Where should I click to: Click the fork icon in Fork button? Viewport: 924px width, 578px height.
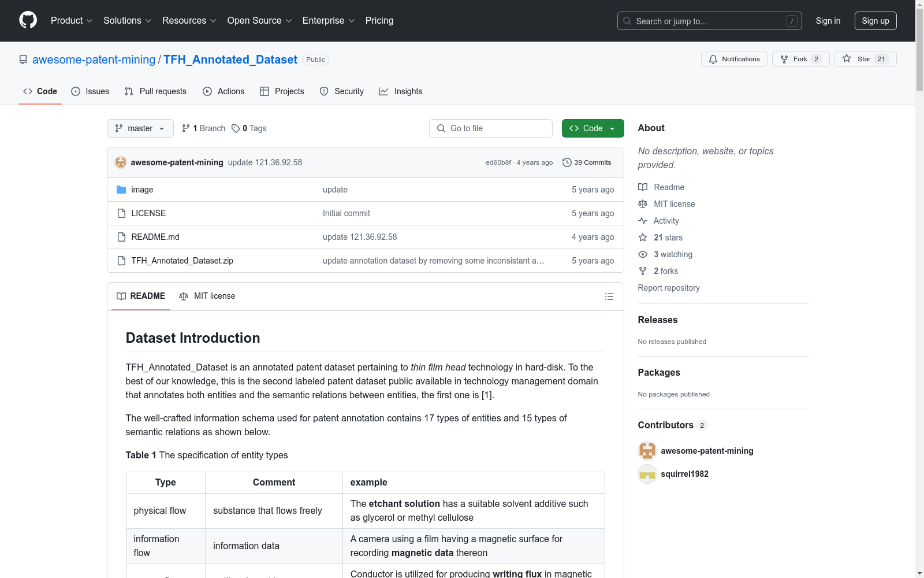(x=784, y=59)
